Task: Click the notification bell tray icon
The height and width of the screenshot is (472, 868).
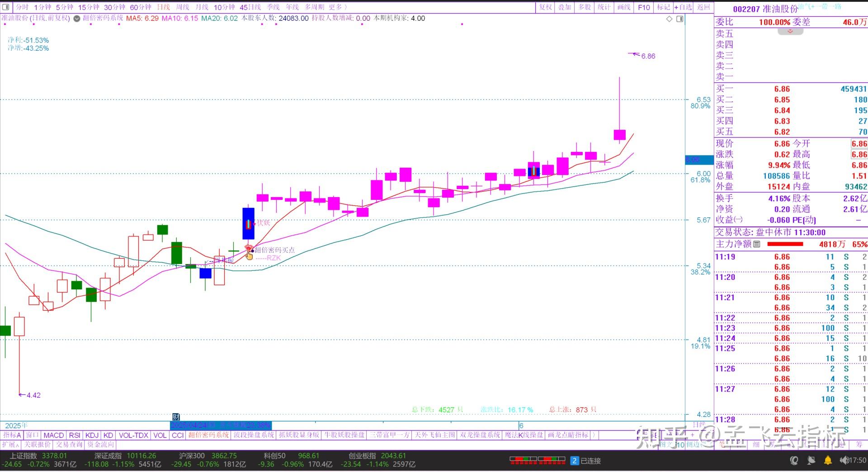Action: [x=828, y=460]
